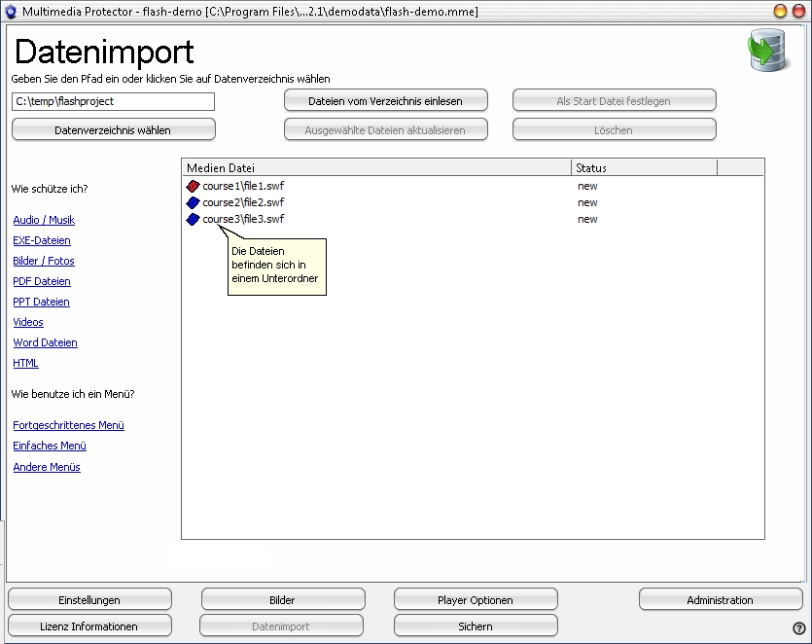
Task: Switch to the Player Optionen section
Action: click(476, 599)
